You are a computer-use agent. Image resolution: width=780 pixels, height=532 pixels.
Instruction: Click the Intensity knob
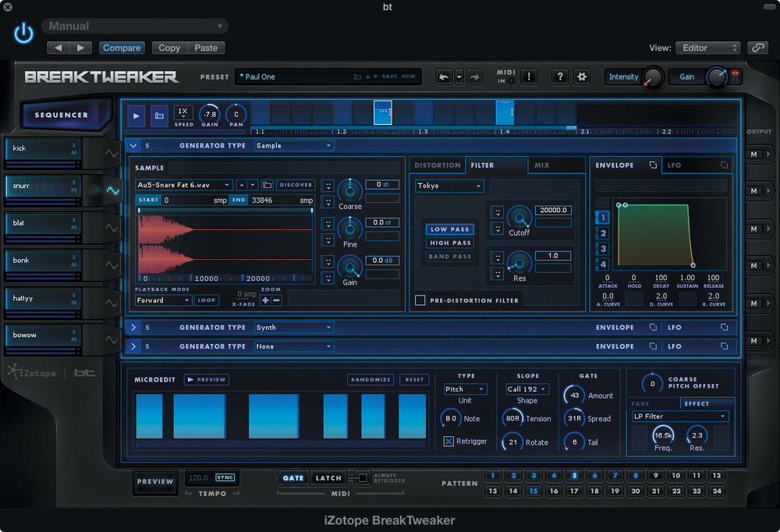click(653, 77)
